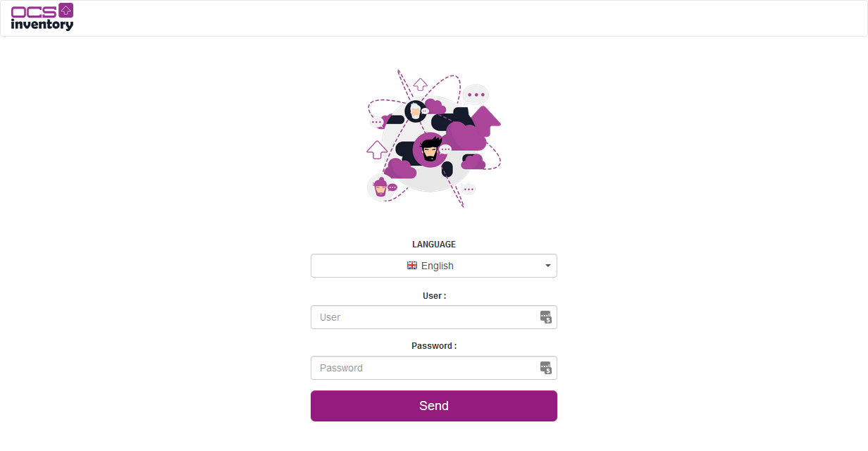Click the pink-hat avatar in the illustration
Screen dimensions: 868x451
coord(380,187)
